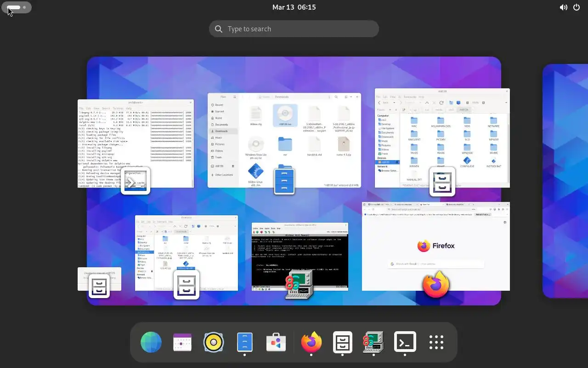Click the Back button in the rtl8139 window toolbar
Image resolution: width=588 pixels, height=368 pixels.
pos(384,103)
